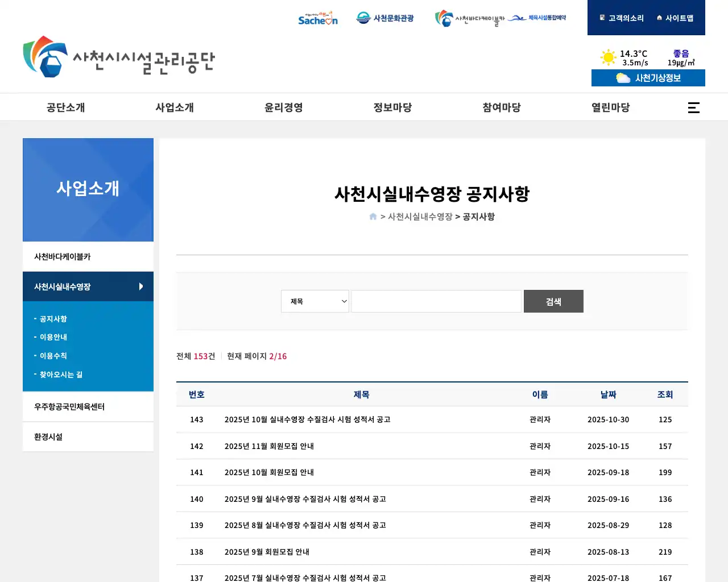Click the home icon in breadcrumb
The image size is (728, 582).
(373, 217)
